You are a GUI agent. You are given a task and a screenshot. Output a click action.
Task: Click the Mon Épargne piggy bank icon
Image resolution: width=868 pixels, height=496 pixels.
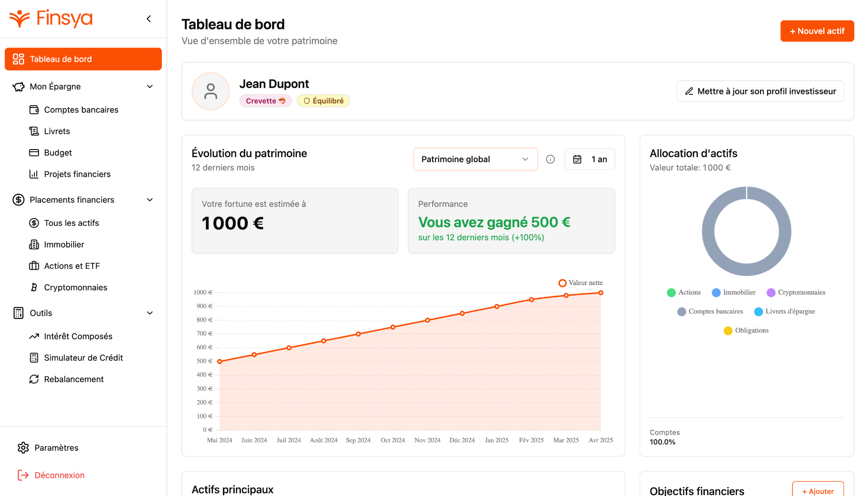tap(19, 87)
